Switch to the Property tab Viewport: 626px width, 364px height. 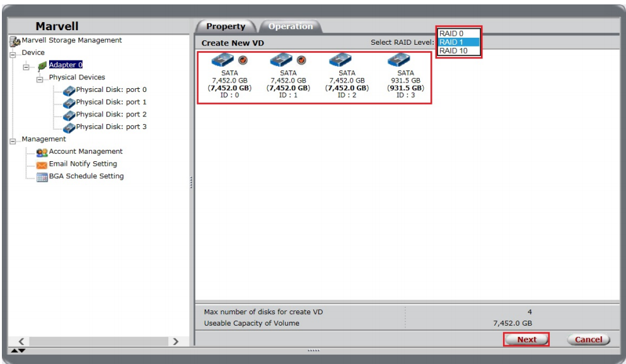point(226,26)
